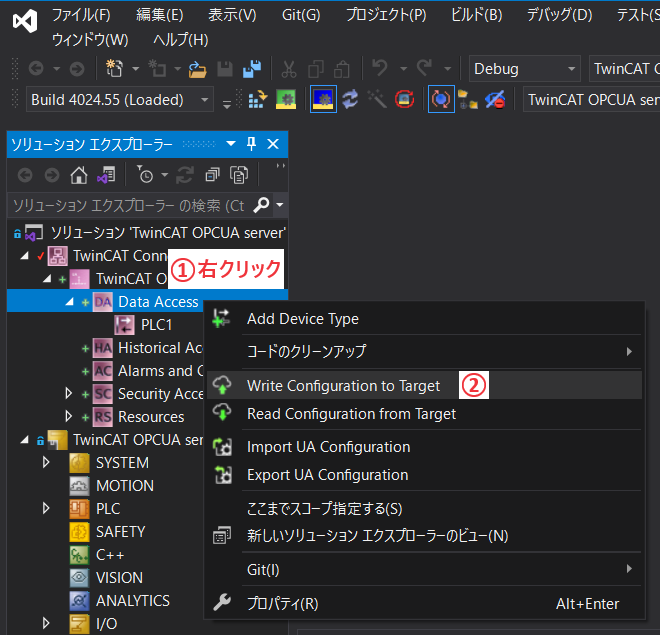660x635 pixels.
Task: Close the Solution Explorer panel
Action: pyautogui.click(x=273, y=144)
